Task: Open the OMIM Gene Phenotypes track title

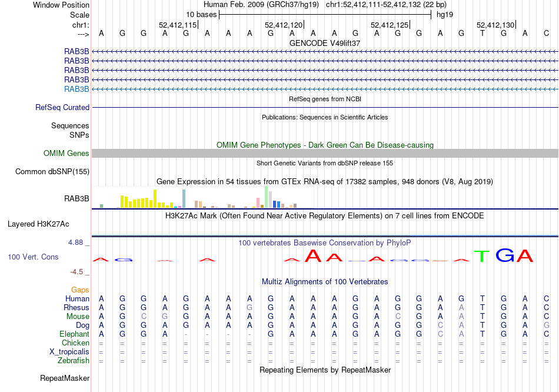Action: pyautogui.click(x=325, y=145)
